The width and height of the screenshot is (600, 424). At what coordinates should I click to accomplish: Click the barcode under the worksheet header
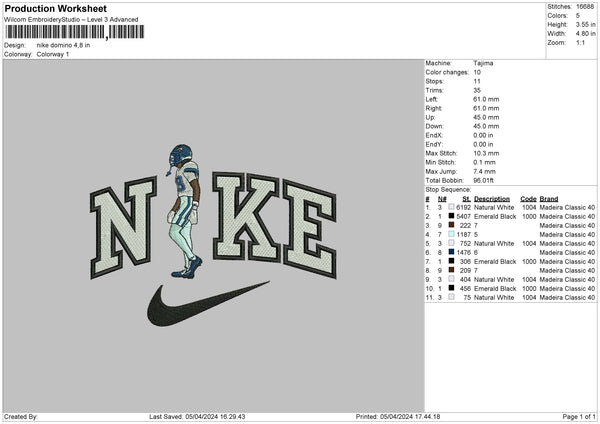(x=75, y=32)
